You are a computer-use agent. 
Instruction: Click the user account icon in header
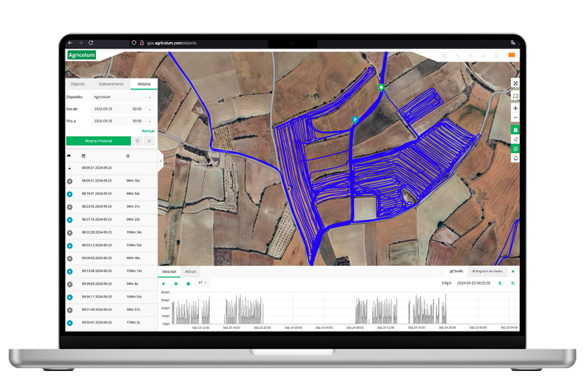tap(497, 55)
